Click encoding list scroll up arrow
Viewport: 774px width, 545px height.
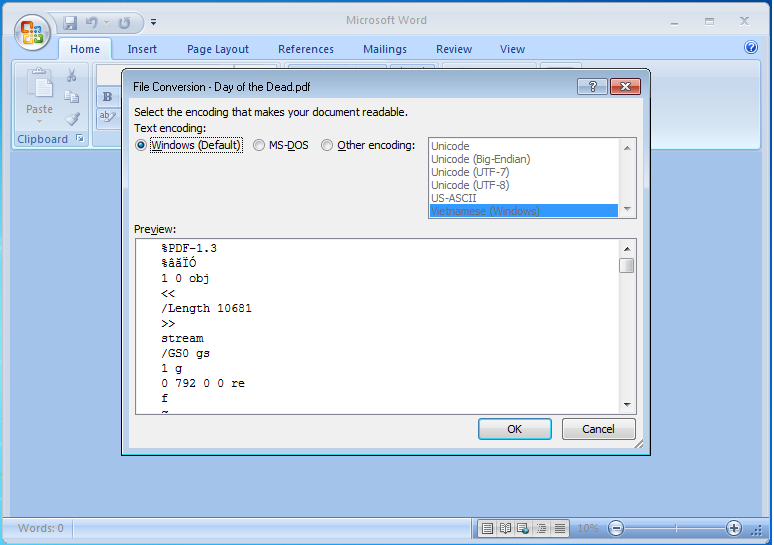tap(627, 148)
